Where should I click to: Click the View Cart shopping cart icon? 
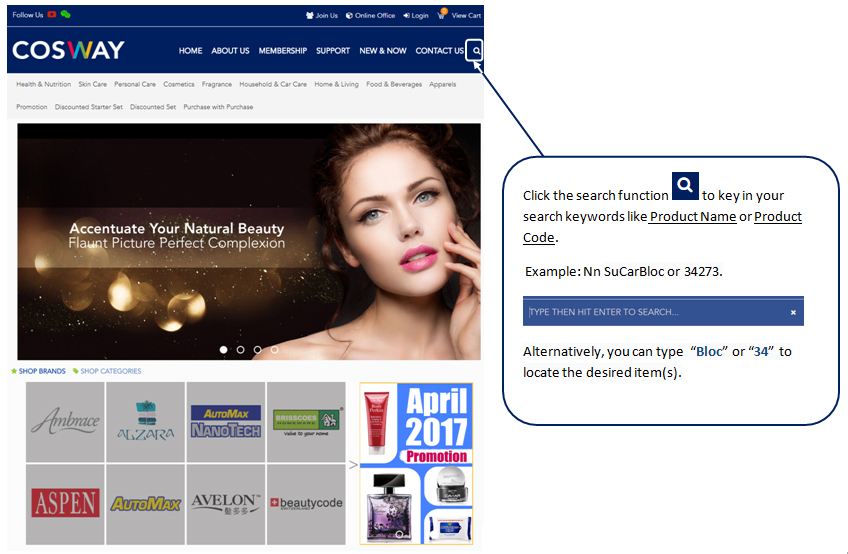[x=441, y=15]
